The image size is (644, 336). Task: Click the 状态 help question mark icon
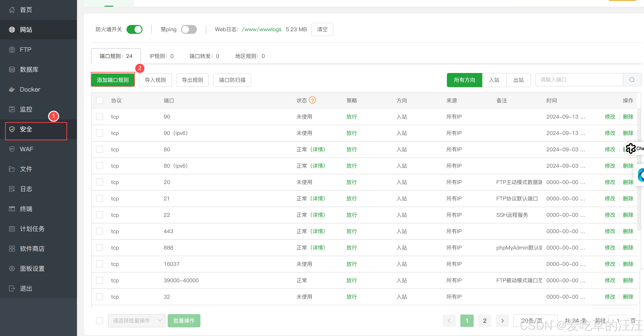pyautogui.click(x=312, y=100)
